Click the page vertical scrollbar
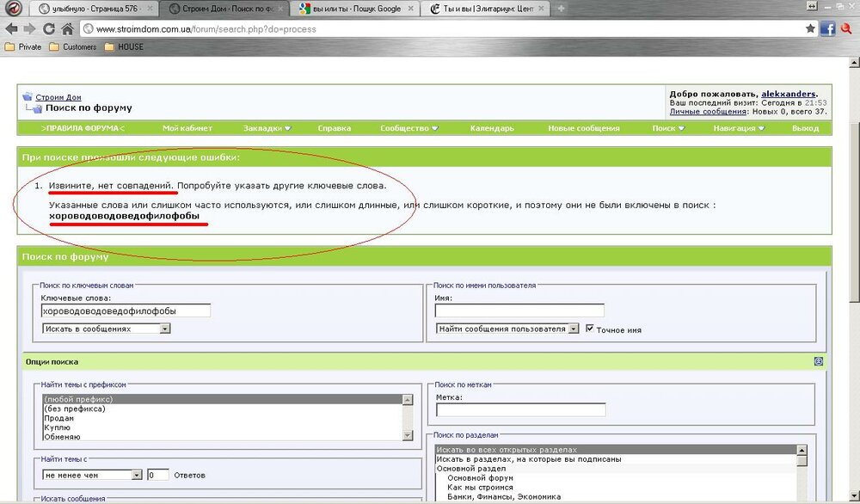 point(855,280)
